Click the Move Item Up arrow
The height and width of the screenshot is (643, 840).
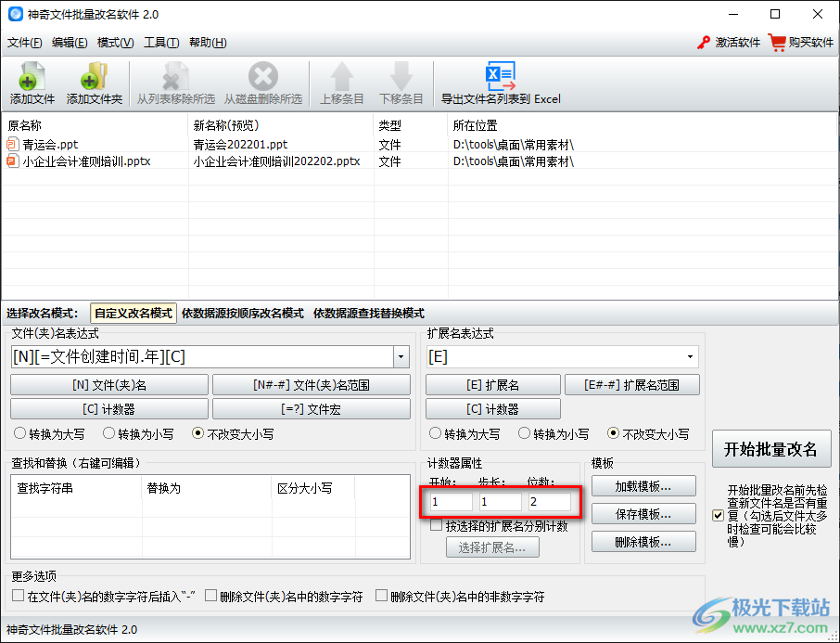click(342, 77)
